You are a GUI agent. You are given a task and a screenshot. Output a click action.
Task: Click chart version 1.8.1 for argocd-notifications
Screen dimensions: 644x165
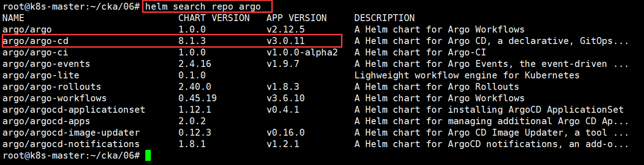pyautogui.click(x=192, y=144)
